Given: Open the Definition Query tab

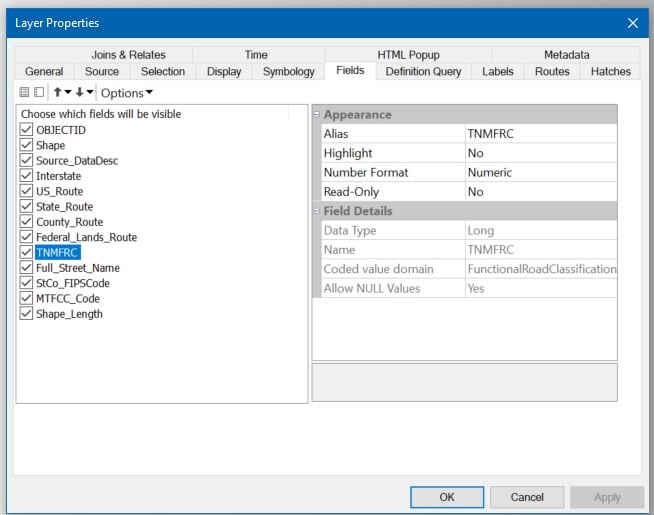Looking at the screenshot, I should (423, 71).
